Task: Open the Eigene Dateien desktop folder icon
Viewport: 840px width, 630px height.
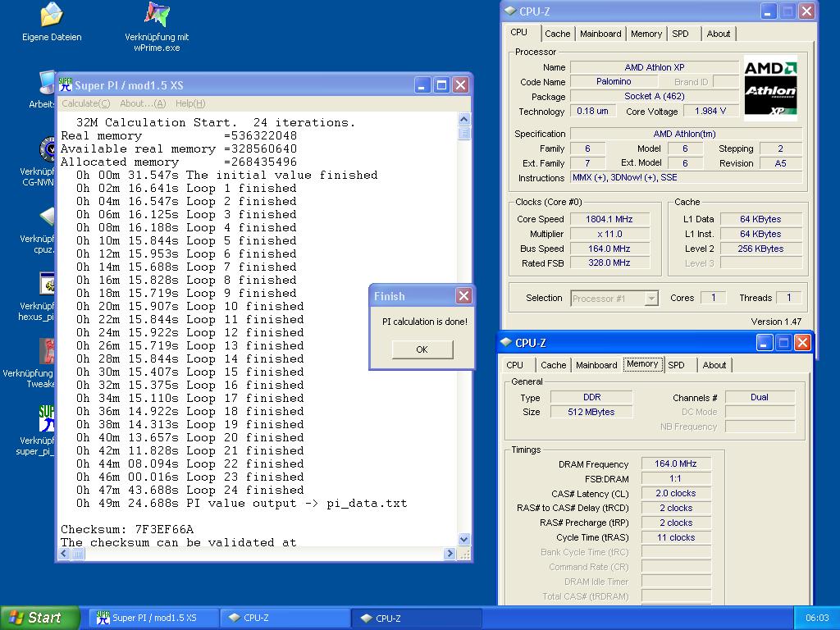Action: point(52,15)
